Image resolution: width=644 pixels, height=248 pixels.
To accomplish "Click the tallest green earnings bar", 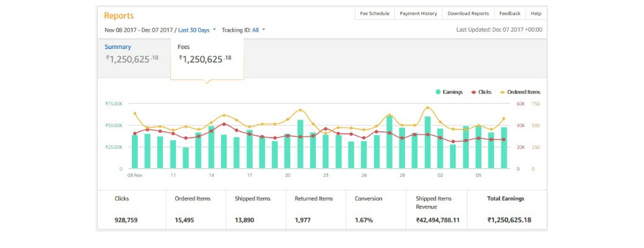I will coord(389,143).
